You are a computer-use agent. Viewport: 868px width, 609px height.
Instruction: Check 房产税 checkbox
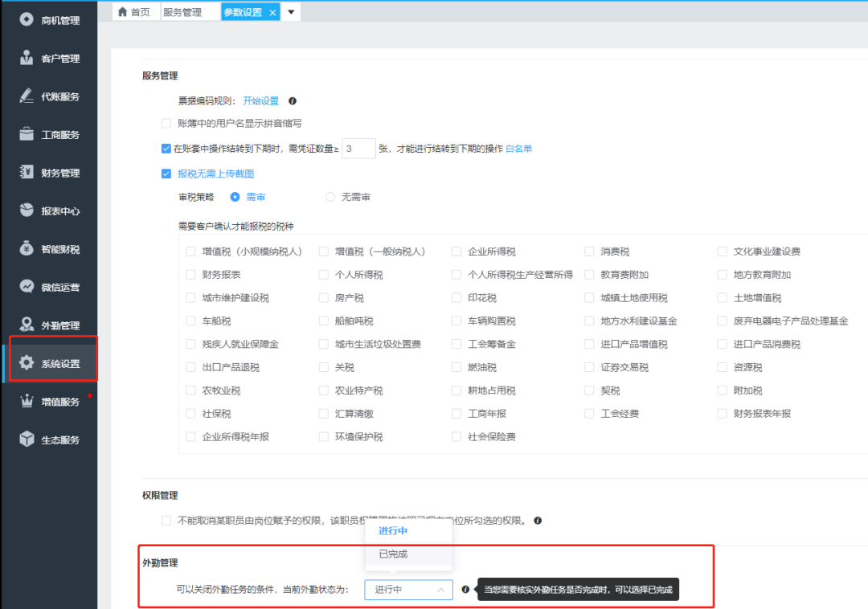[x=324, y=298]
